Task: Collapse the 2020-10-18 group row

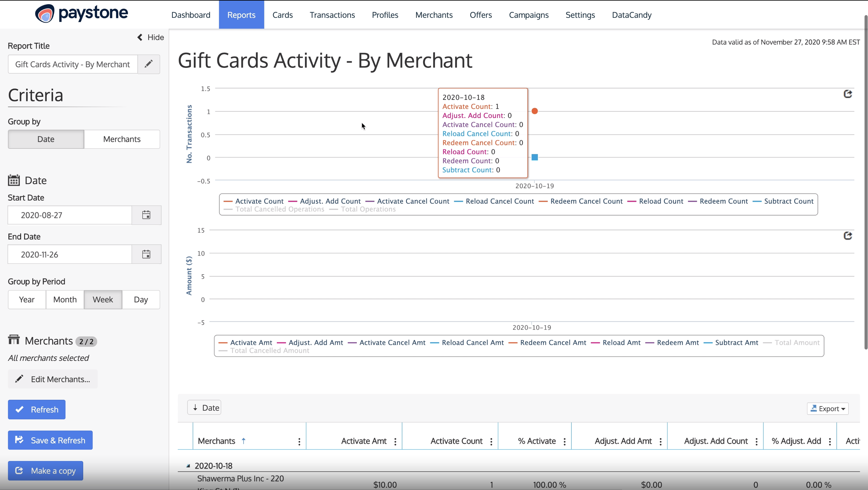Action: pos(188,466)
